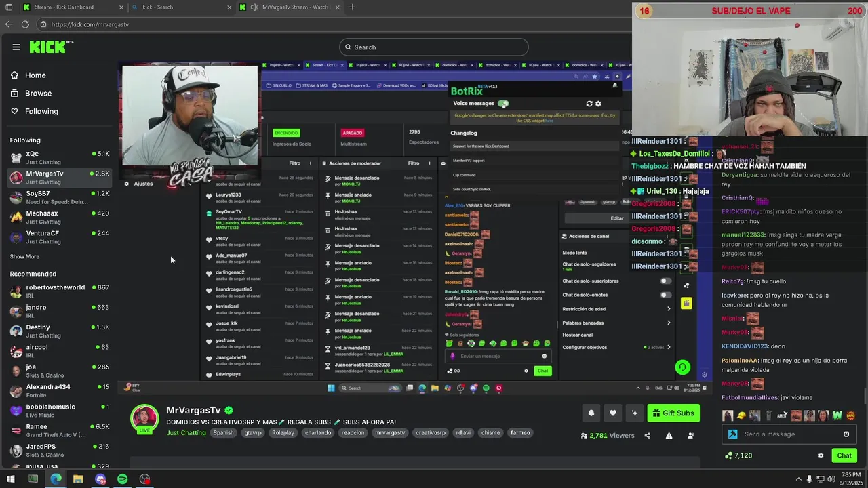
Task: Open chat settings gear icon
Action: pos(821,455)
